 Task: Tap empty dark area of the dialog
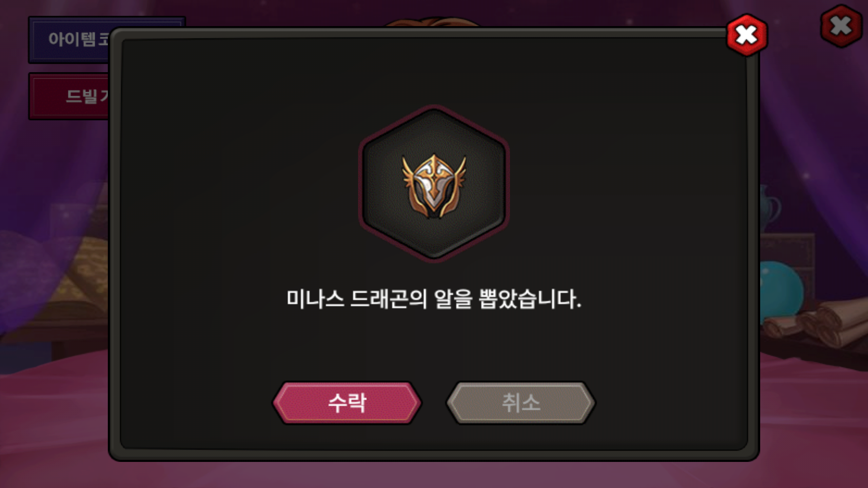click(237, 169)
